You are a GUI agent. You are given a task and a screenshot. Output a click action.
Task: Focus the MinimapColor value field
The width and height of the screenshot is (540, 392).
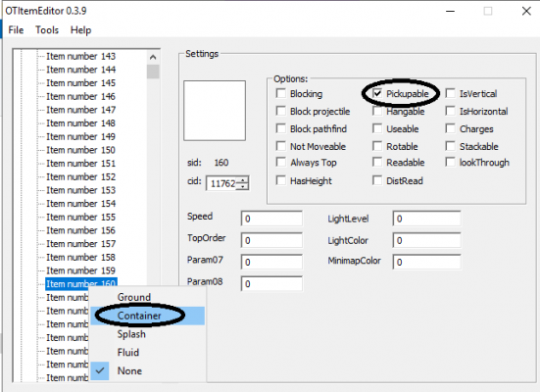[x=426, y=262]
